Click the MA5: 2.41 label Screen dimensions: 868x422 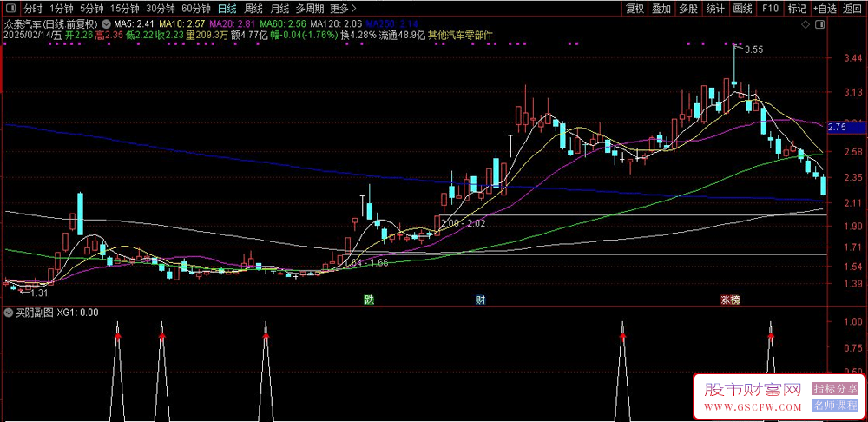point(133,24)
